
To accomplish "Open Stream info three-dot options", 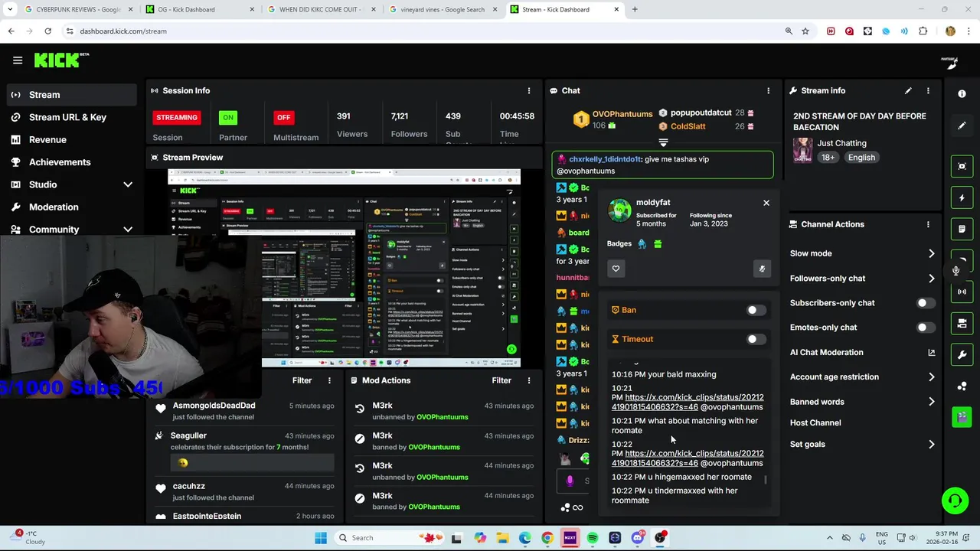I will click(928, 90).
